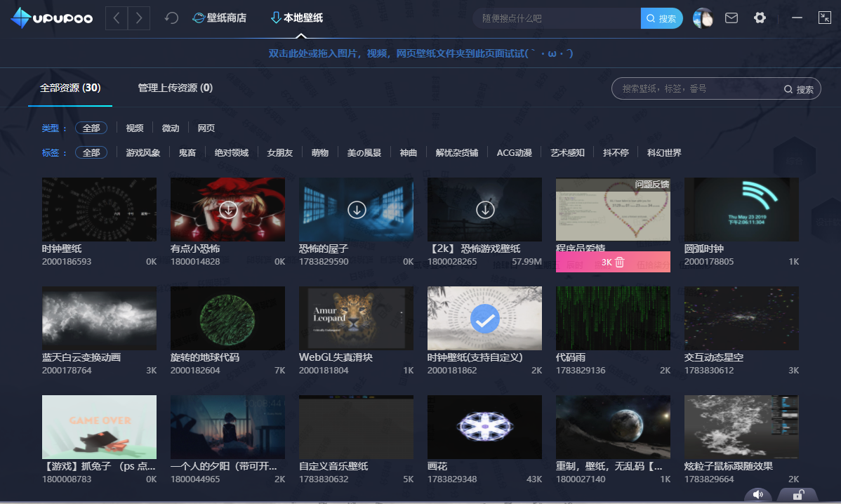Filter wallpapers by 鬼畜 tag

[187, 152]
